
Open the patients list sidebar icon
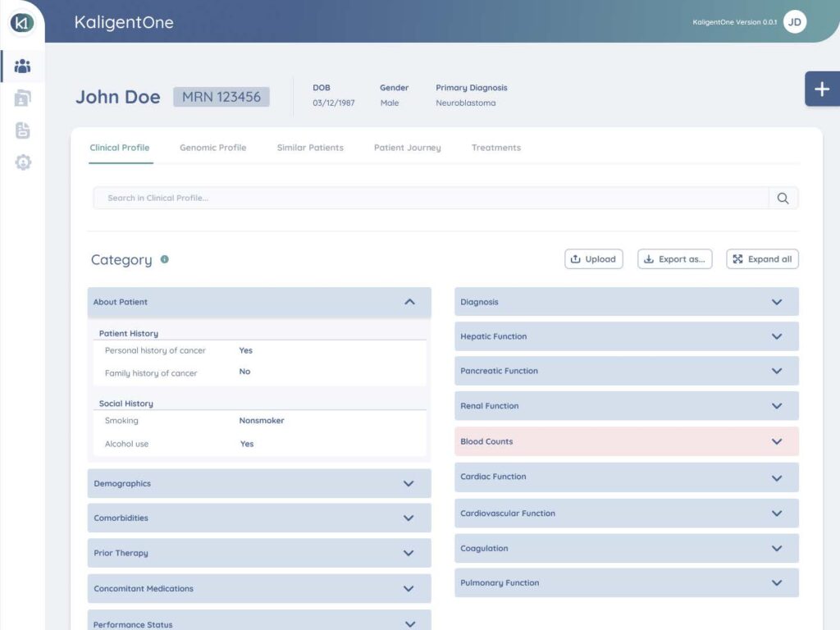point(23,66)
